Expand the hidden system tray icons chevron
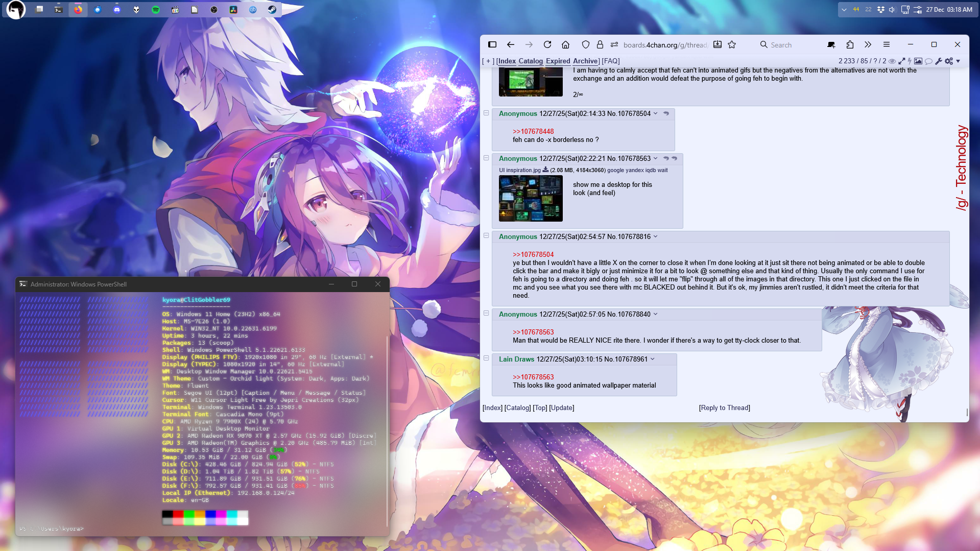Screen dimensions: 980x551 click(x=844, y=10)
